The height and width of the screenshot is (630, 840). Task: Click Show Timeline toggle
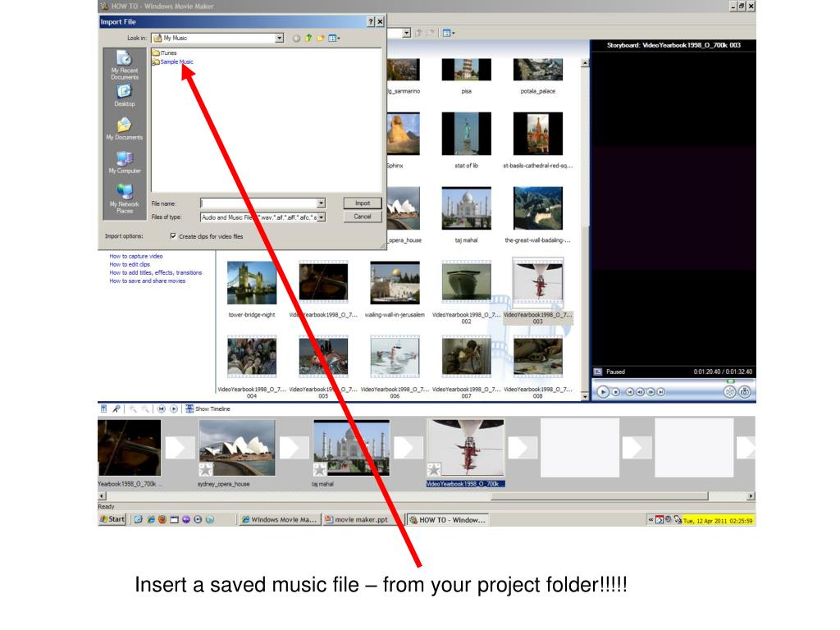click(208, 409)
